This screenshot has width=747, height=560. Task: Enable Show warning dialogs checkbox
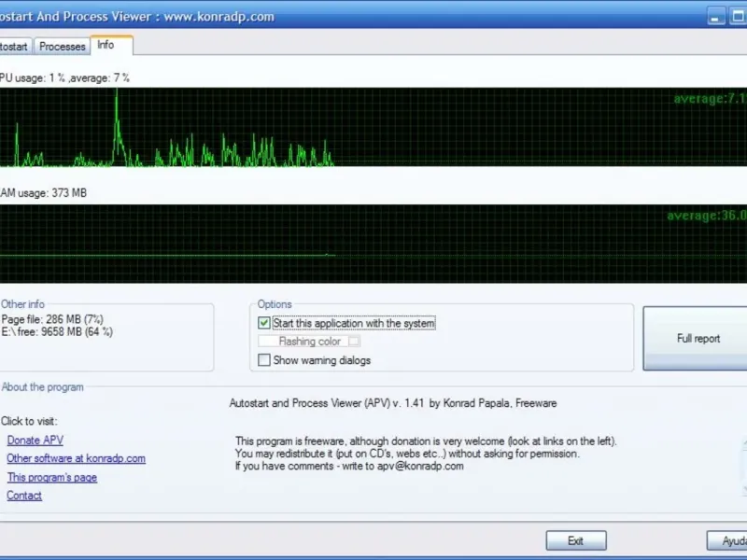264,360
